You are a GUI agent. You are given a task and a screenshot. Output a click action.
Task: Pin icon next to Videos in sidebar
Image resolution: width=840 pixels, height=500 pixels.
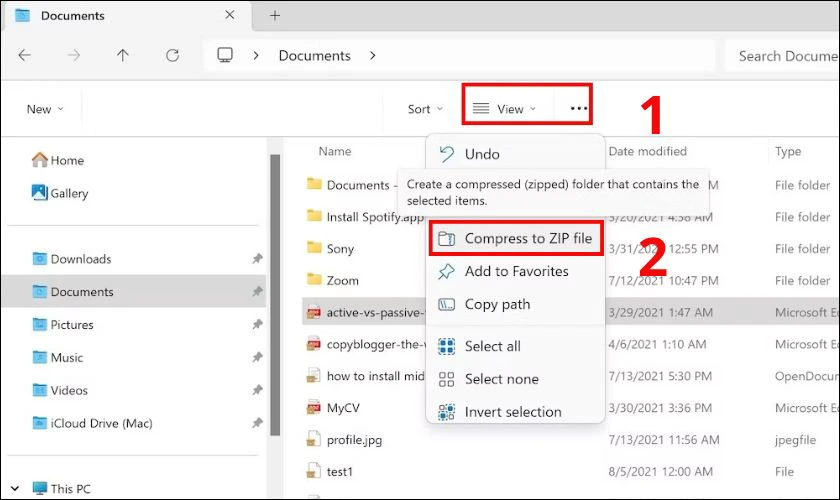tap(258, 390)
